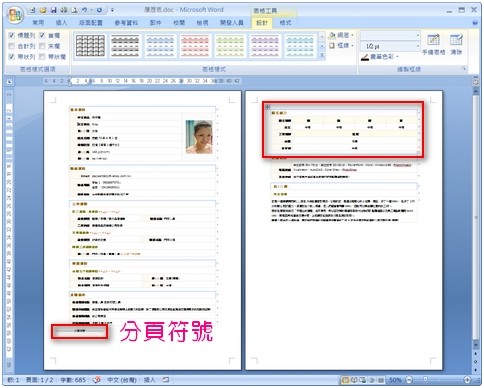Screen dimensions: 484x388
Task: Switch to the 版面配置 tab
Action: pos(90,23)
